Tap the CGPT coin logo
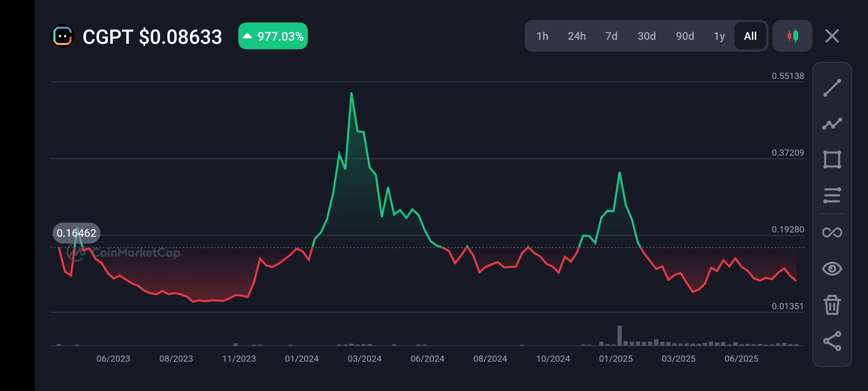Viewport: 868px width, 391px height. (x=63, y=36)
